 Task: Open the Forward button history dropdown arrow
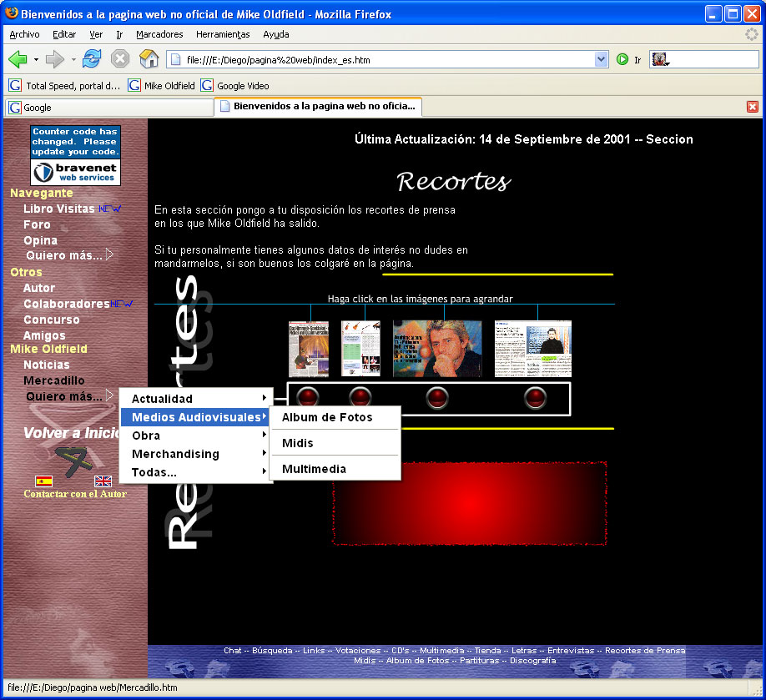pyautogui.click(x=73, y=59)
